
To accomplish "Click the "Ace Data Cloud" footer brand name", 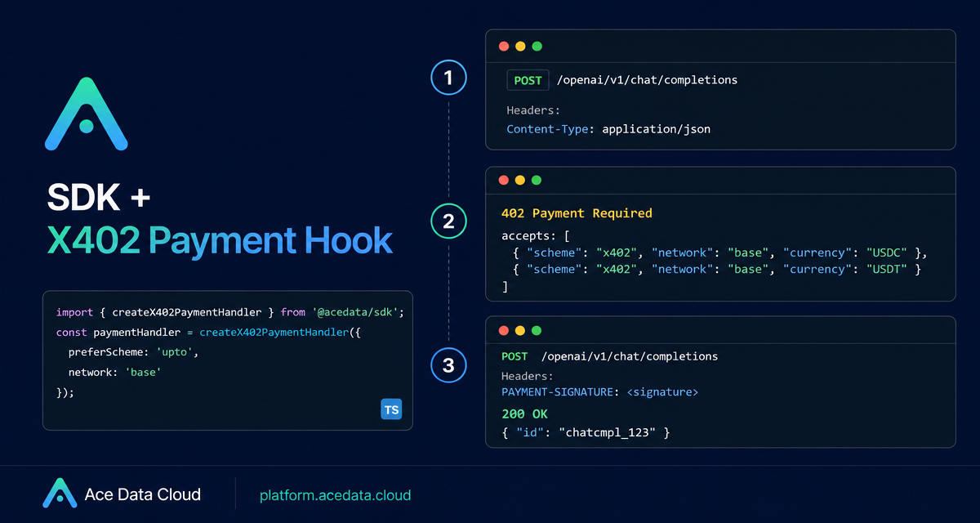I will (x=143, y=494).
